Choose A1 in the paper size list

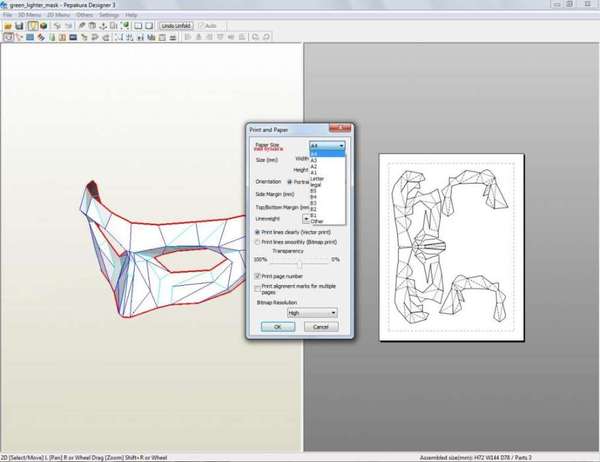point(327,173)
